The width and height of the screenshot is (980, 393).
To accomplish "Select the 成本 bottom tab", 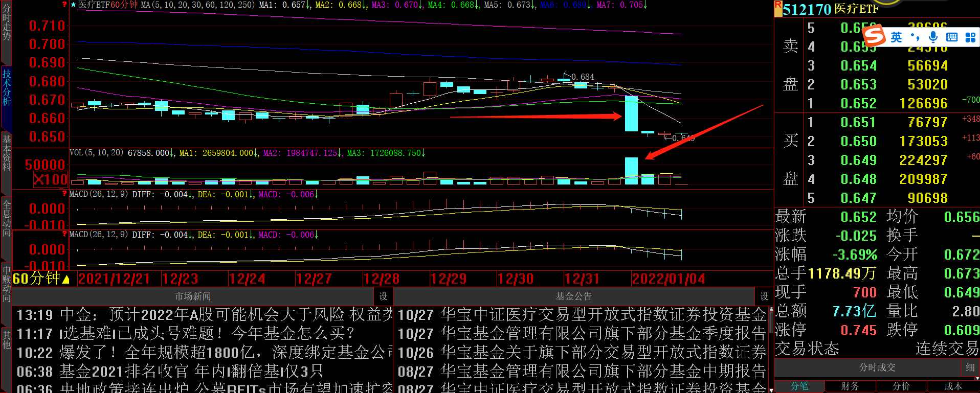I will pyautogui.click(x=952, y=386).
